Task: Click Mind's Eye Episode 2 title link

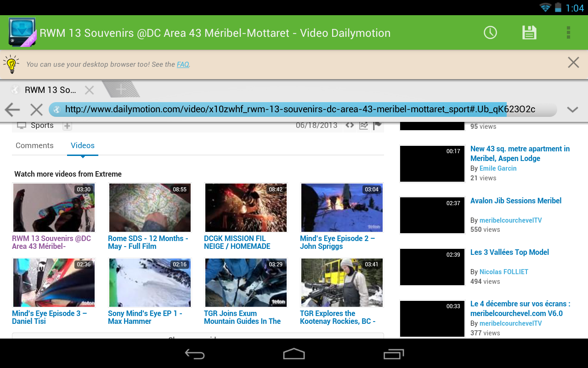Action: [337, 242]
